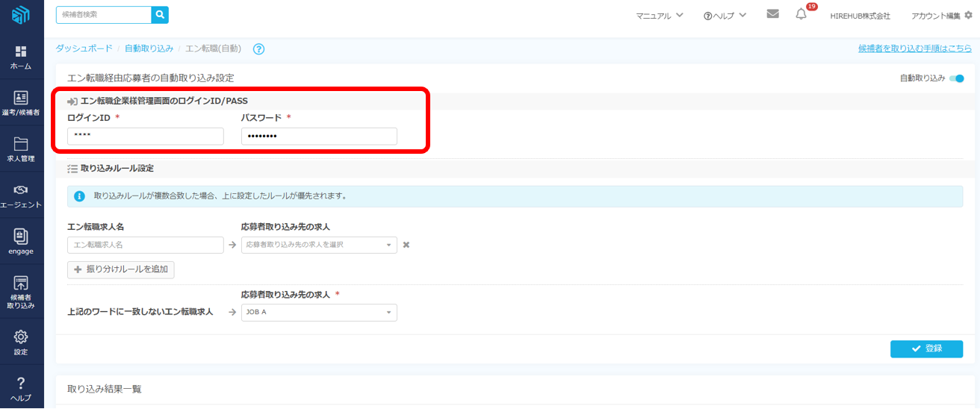Open the mail envelope icon

point(772,14)
